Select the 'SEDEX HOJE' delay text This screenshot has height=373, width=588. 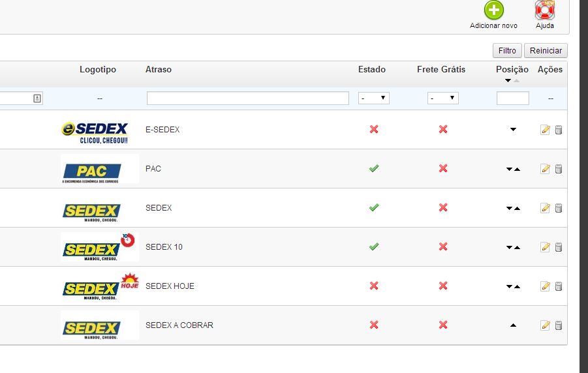(x=170, y=286)
